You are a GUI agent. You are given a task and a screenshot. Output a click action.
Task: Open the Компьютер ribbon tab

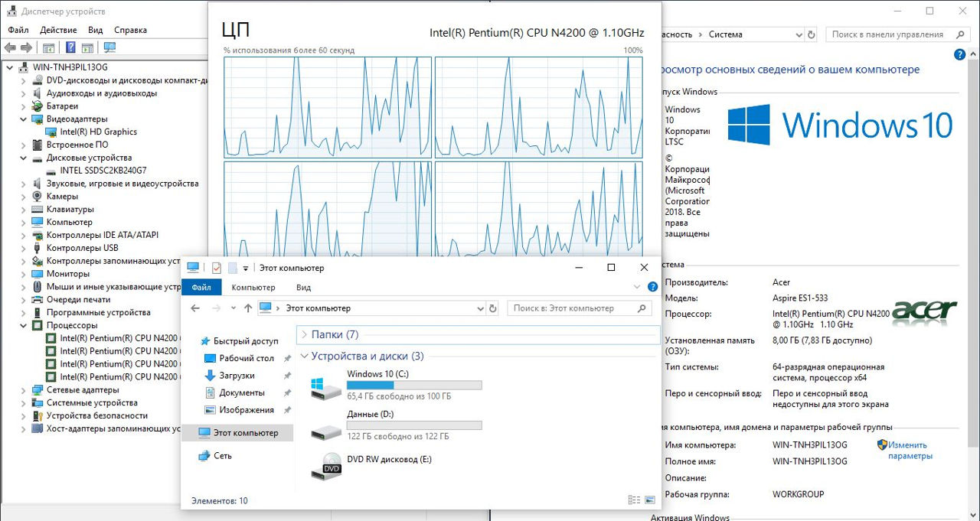(253, 288)
